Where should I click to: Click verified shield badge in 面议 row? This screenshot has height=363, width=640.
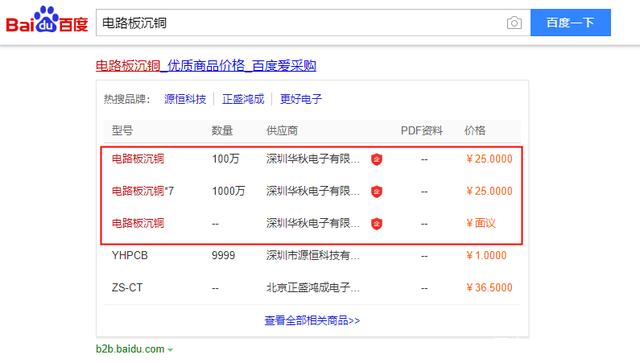[376, 224]
